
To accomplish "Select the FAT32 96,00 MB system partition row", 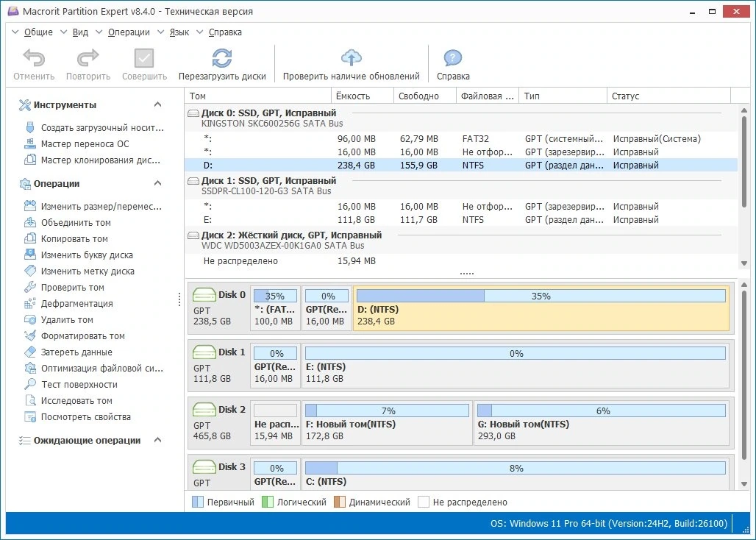I will point(461,139).
